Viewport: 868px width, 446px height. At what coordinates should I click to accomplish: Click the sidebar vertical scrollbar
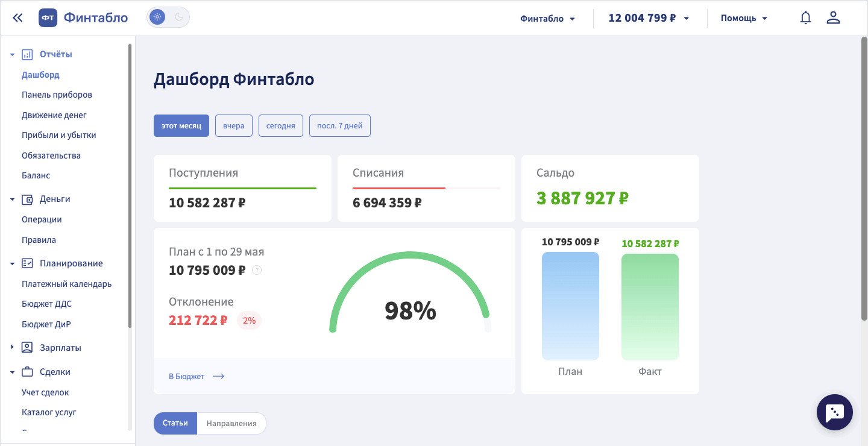[x=130, y=186]
